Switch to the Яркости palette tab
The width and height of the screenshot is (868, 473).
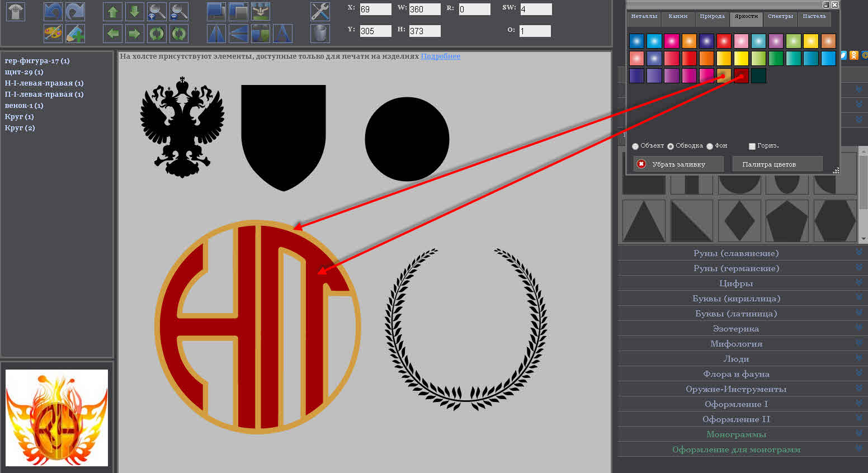click(747, 18)
